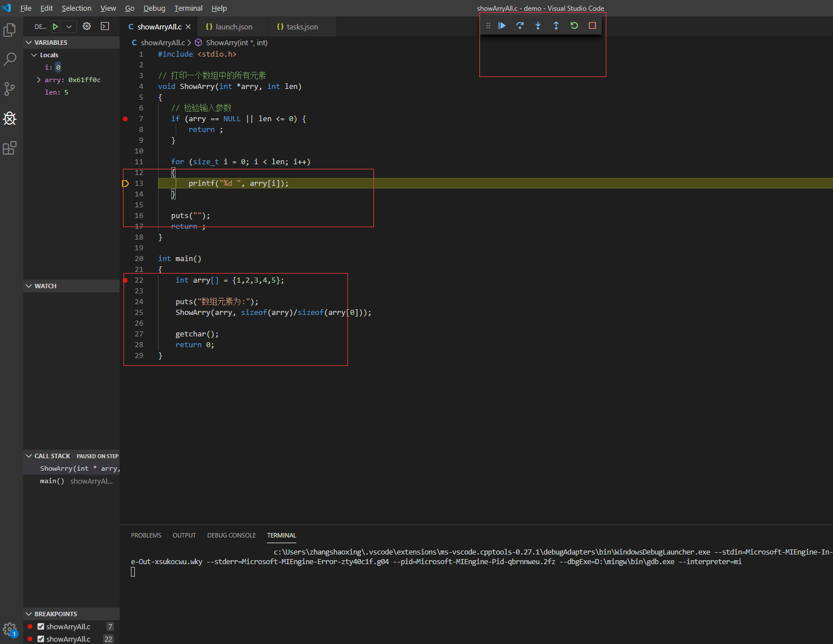Step over in debug toolbar

[520, 25]
